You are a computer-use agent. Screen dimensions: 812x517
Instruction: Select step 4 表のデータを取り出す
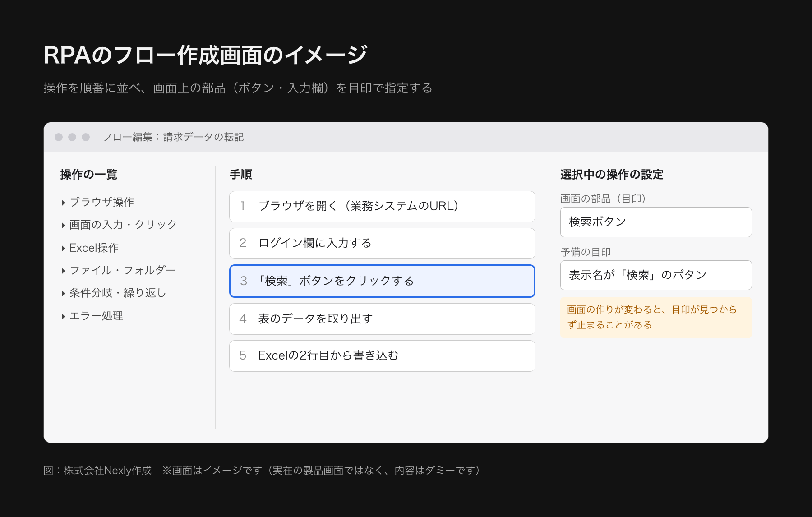click(382, 319)
